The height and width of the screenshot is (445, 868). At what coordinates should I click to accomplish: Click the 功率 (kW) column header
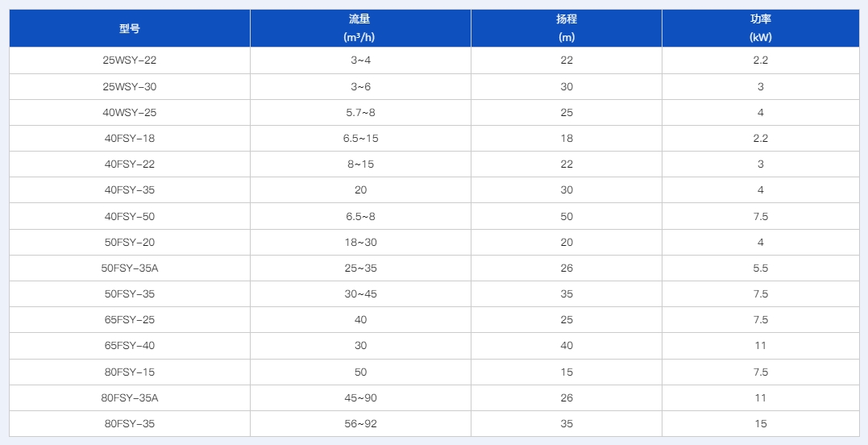click(x=761, y=28)
